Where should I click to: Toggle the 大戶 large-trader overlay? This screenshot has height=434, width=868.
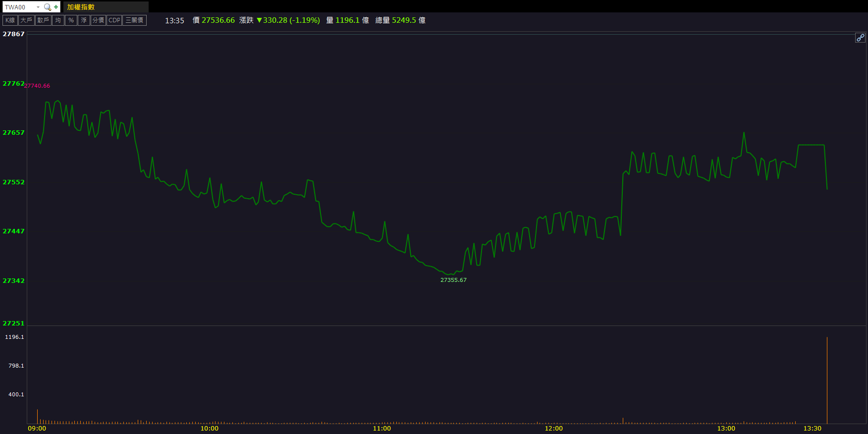pyautogui.click(x=26, y=20)
